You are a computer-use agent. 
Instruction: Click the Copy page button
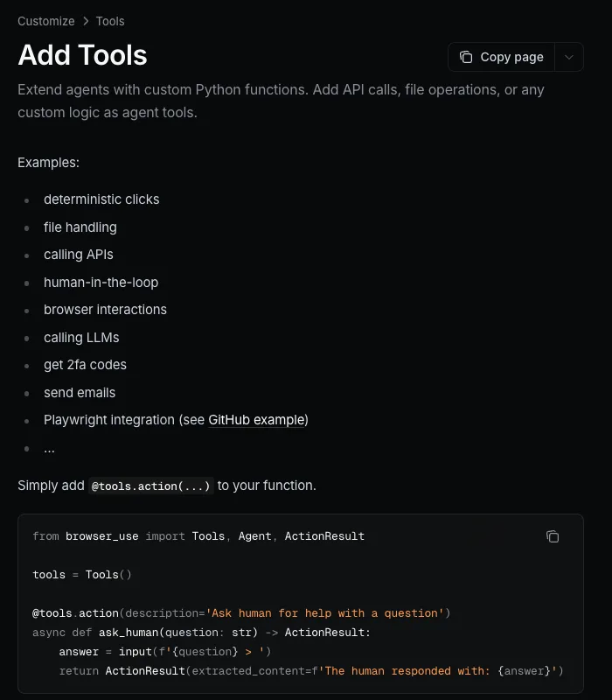[501, 57]
